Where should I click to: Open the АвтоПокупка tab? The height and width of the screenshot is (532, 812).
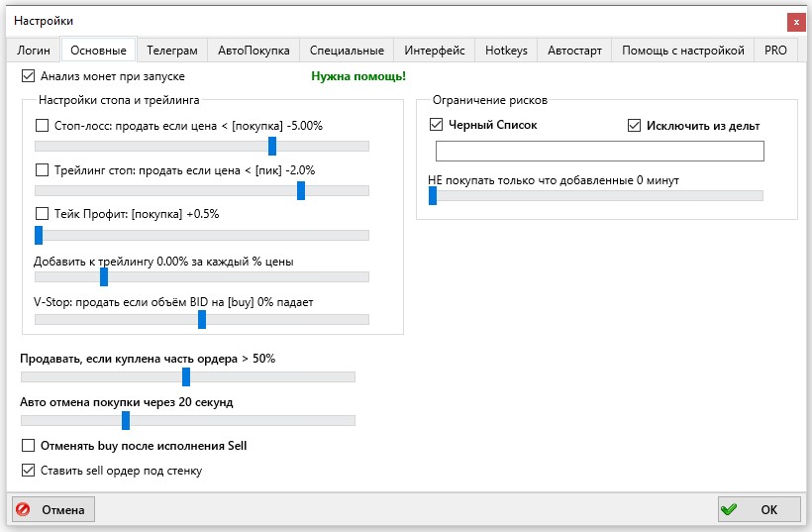pyautogui.click(x=254, y=51)
